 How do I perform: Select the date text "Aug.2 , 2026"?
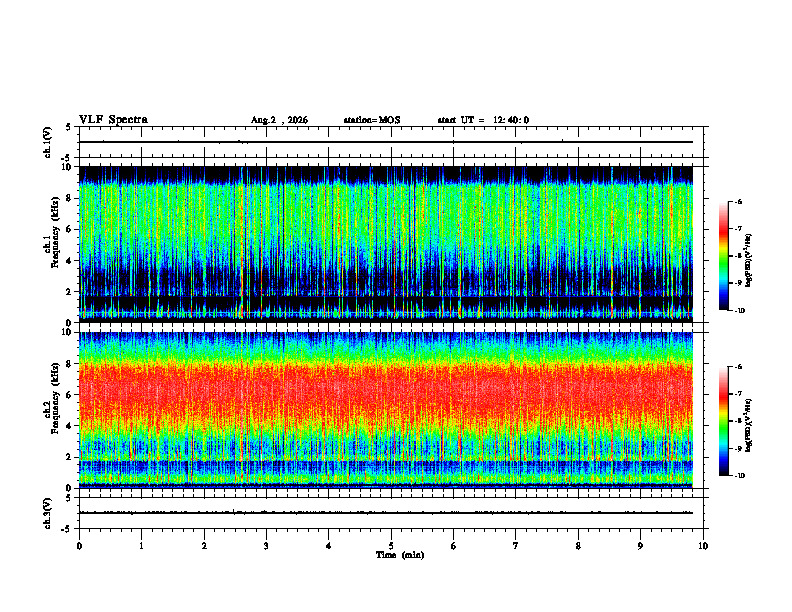279,120
